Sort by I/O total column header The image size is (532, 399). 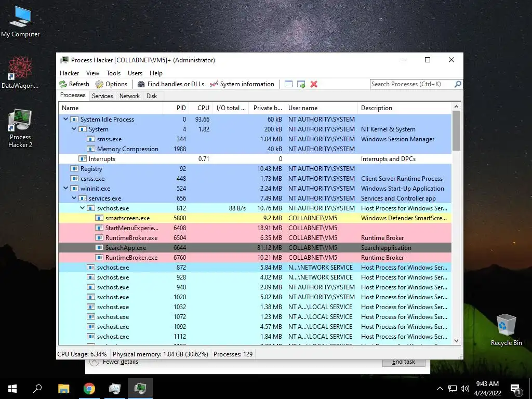click(x=230, y=108)
